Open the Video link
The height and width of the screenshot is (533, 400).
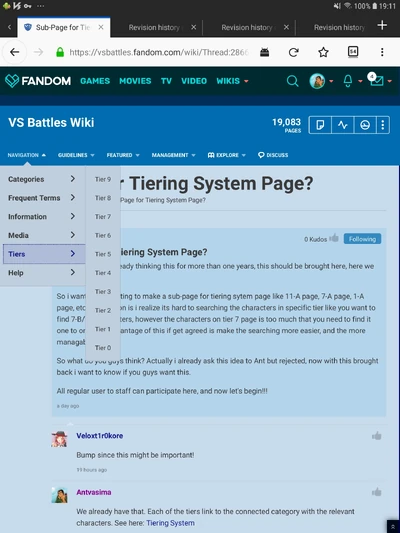(194, 81)
